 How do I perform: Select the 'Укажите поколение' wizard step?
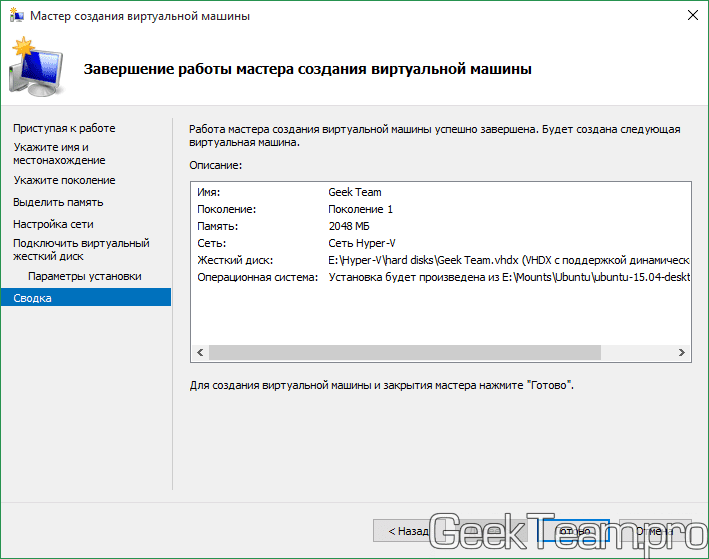tap(64, 180)
